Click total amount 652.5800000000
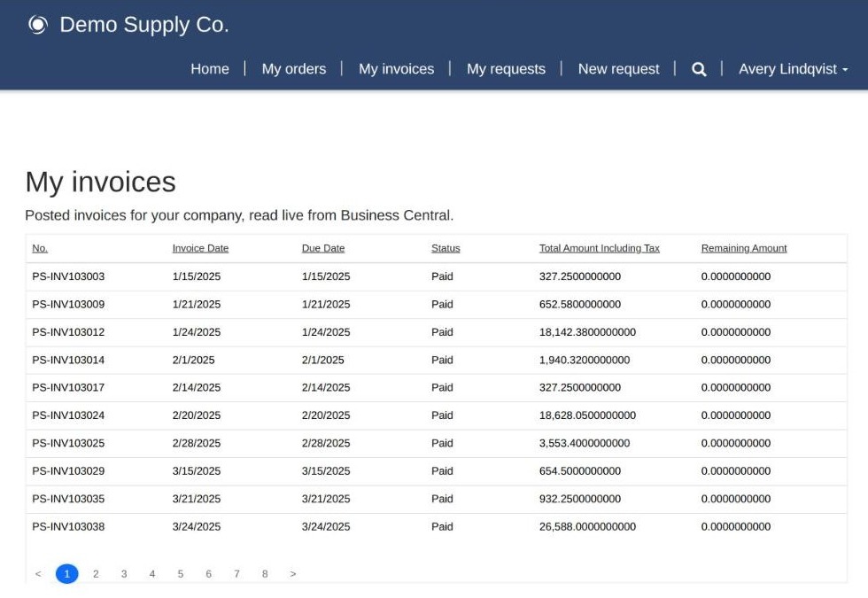The image size is (868, 598). click(580, 304)
